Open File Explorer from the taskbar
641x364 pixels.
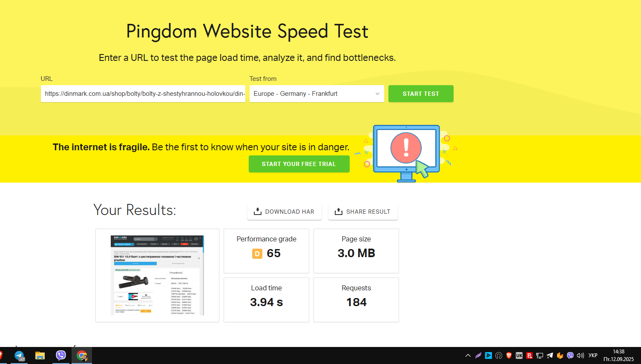pyautogui.click(x=40, y=355)
